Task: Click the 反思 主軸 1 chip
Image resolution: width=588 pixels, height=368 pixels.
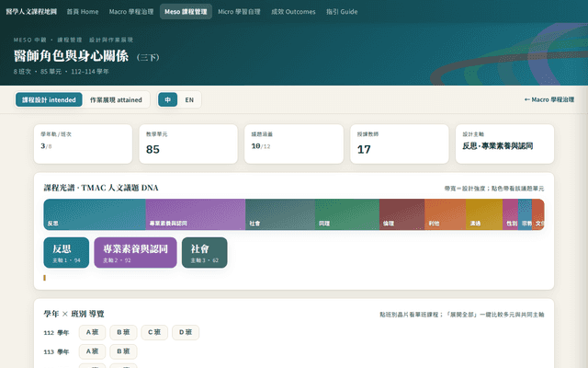Action: [66, 253]
